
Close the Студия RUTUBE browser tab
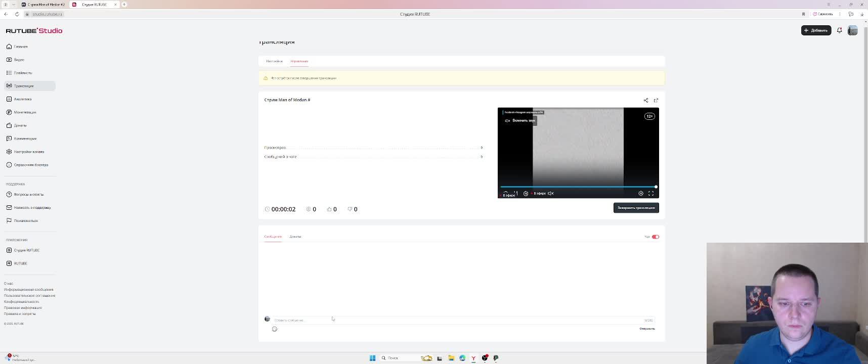[x=115, y=5]
